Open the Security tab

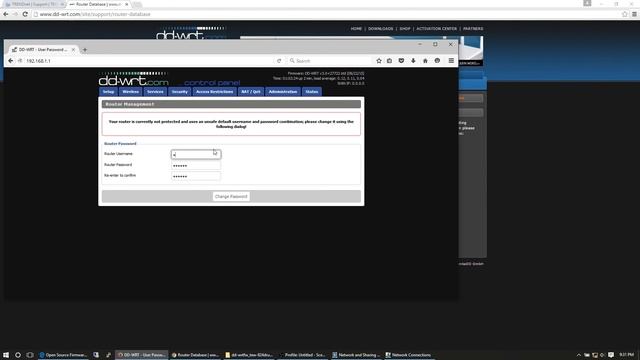(x=180, y=92)
